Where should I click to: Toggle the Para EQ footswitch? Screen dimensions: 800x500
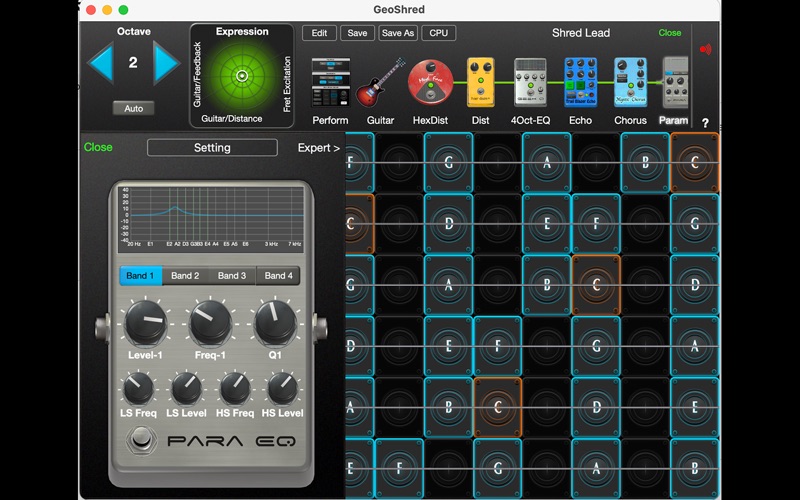pyautogui.click(x=141, y=440)
